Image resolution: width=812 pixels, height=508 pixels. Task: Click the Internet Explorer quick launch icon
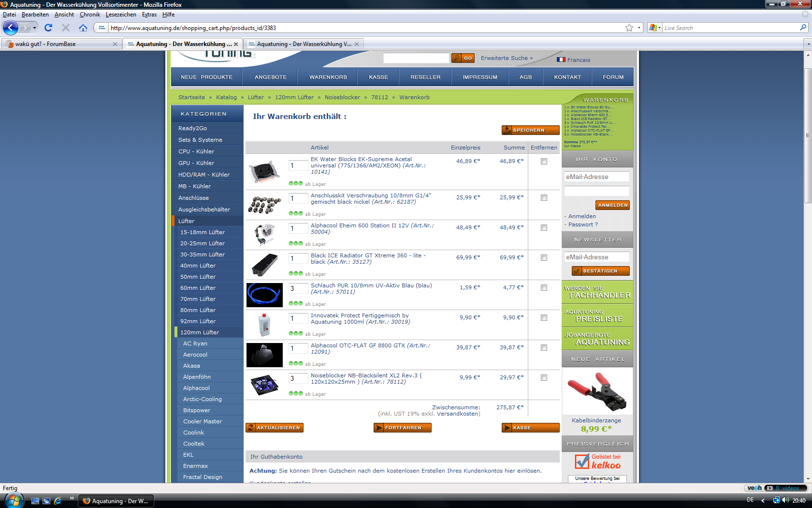point(58,501)
